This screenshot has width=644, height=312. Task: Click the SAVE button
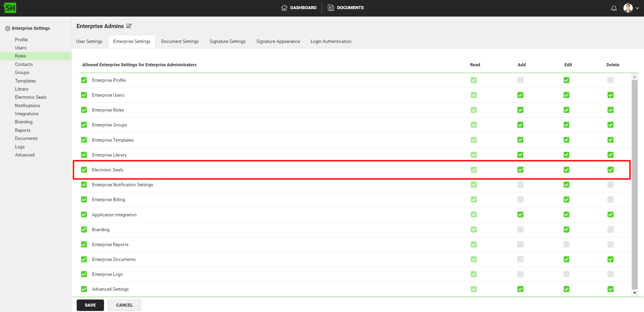(90, 305)
